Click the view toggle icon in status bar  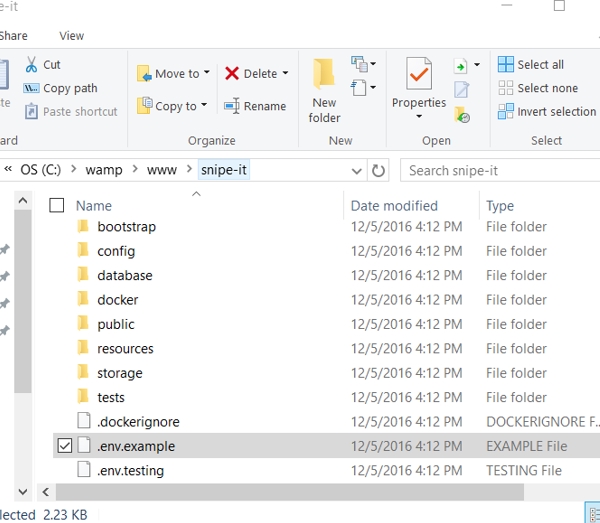(x=593, y=513)
